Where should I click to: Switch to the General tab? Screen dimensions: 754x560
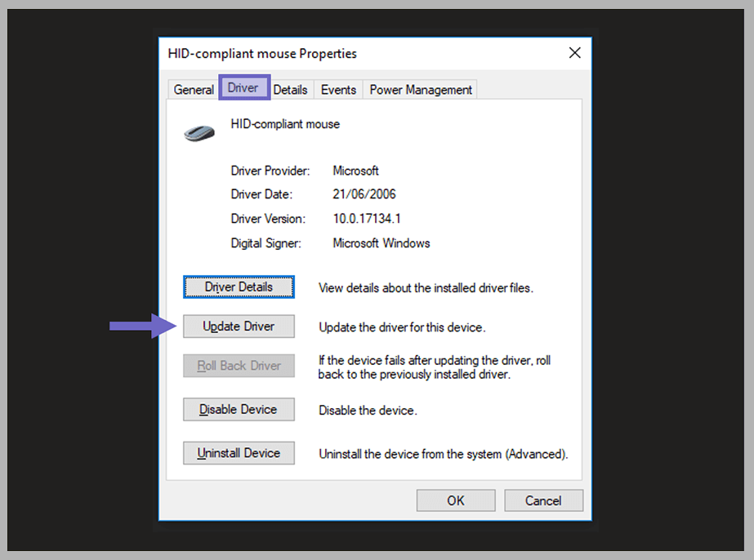click(193, 90)
